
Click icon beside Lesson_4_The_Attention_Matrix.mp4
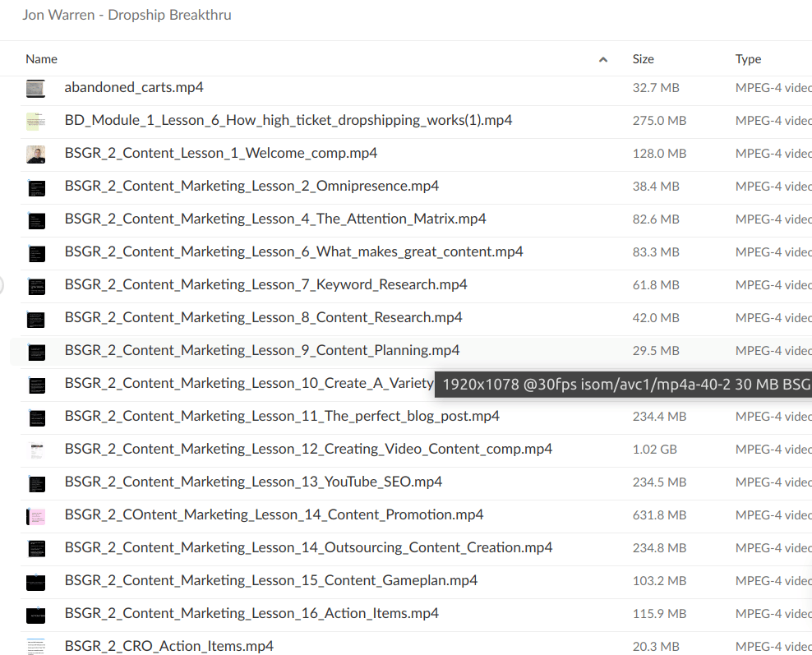pos(35,219)
